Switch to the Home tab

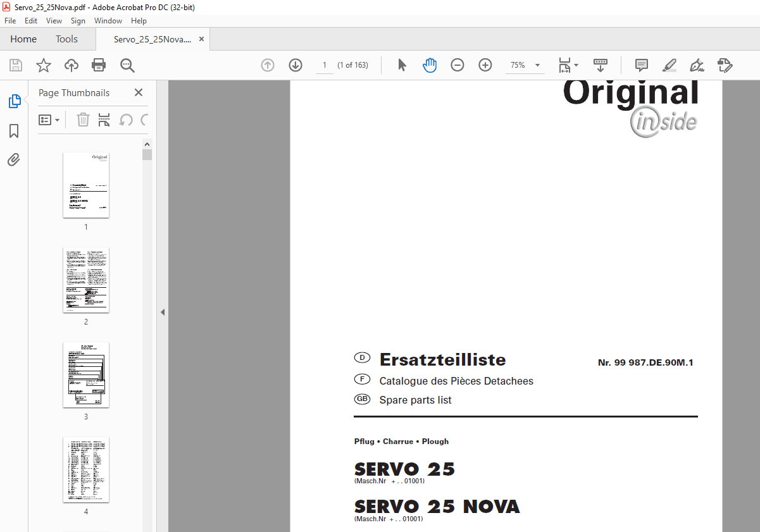[23, 39]
